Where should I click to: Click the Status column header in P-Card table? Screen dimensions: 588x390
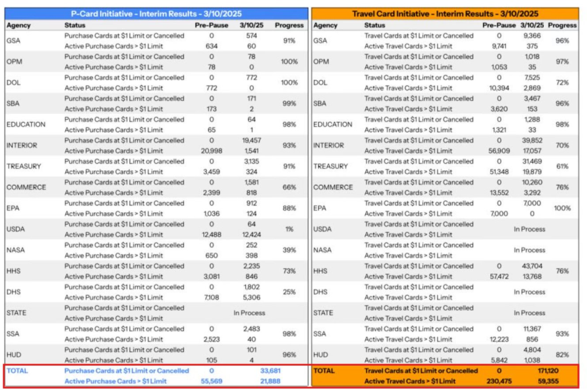click(x=75, y=26)
